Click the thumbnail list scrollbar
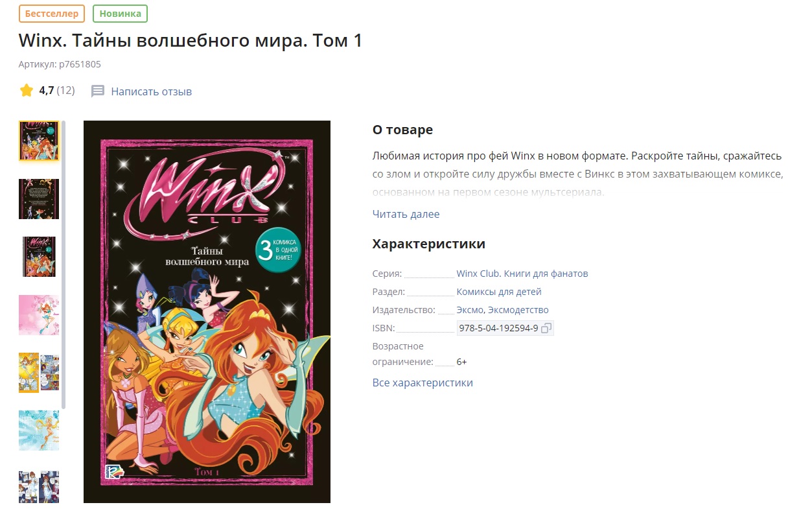Screen dimensions: 812x518 pos(64,265)
